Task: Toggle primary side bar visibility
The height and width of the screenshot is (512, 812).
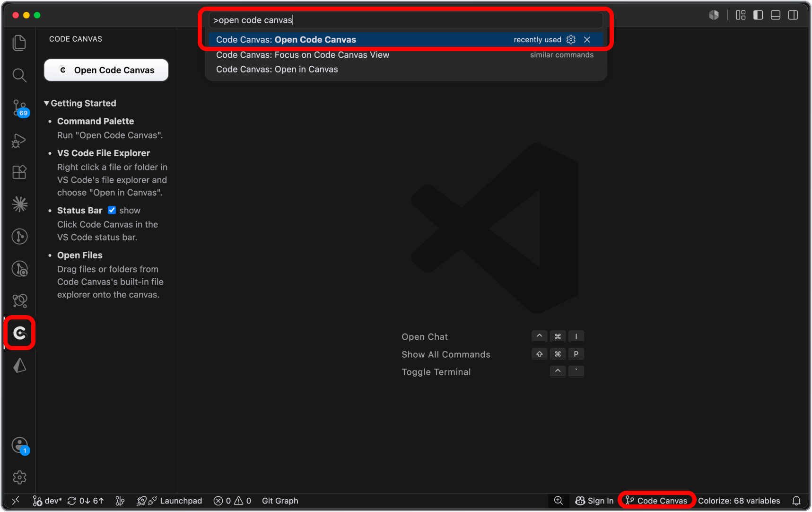Action: [x=758, y=15]
